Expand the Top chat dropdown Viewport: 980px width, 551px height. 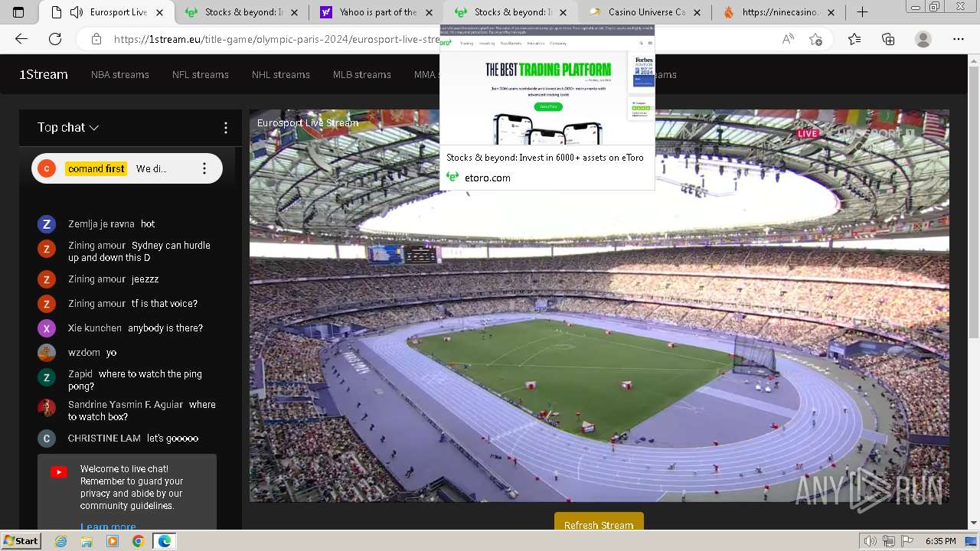click(x=68, y=128)
